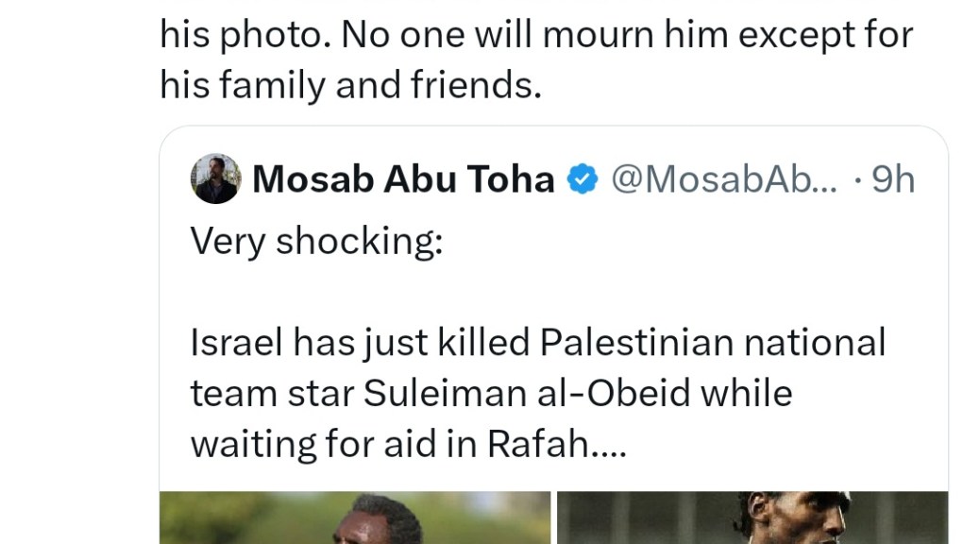Click the words "his photo." in the reply

point(242,35)
